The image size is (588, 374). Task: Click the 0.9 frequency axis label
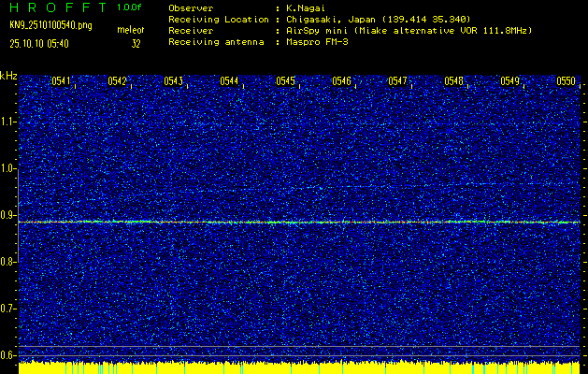click(8, 215)
